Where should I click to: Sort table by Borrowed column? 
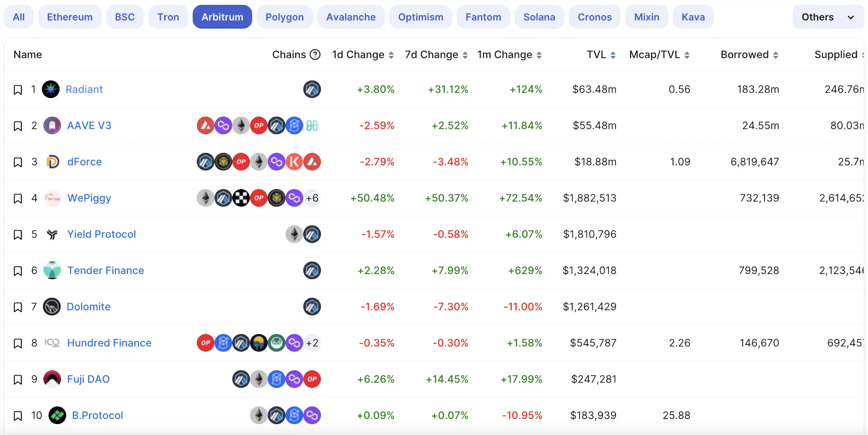[x=750, y=55]
